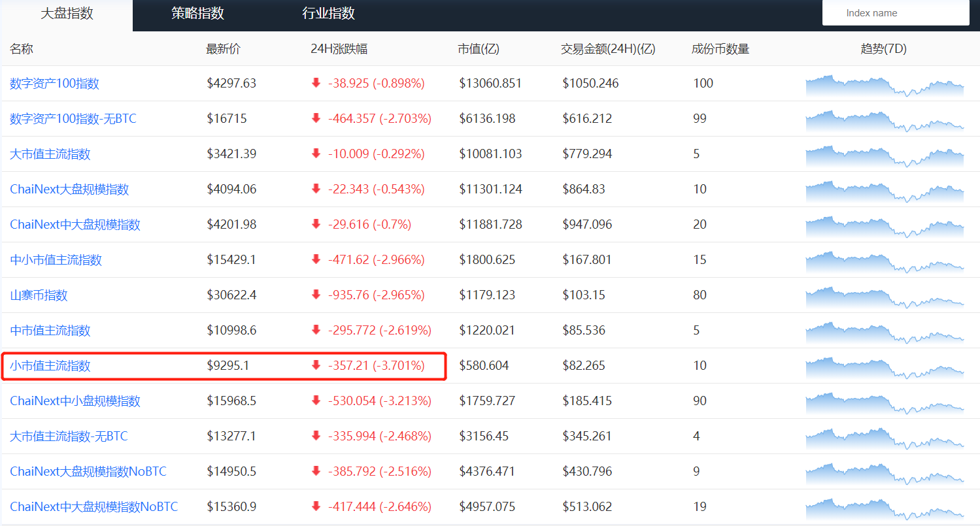Open the 策略指数 tab
980x526 pixels.
pos(197,14)
